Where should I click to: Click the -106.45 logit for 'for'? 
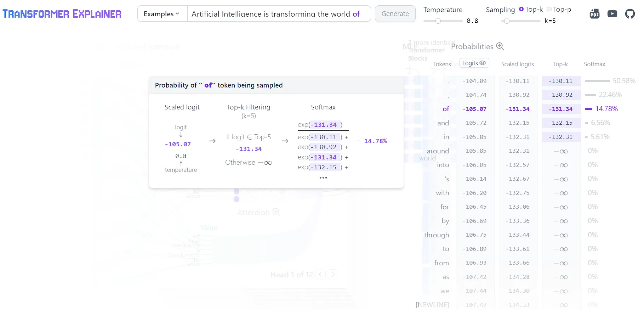(x=474, y=207)
